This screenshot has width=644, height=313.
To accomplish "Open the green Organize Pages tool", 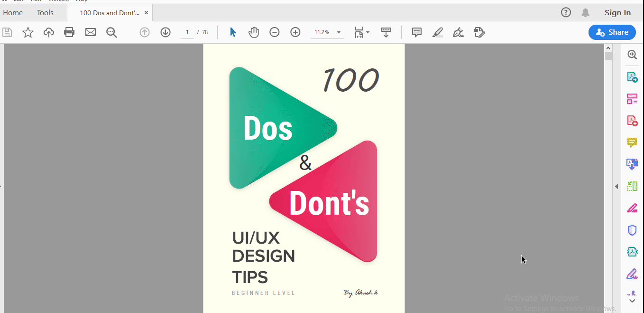I will point(632,186).
